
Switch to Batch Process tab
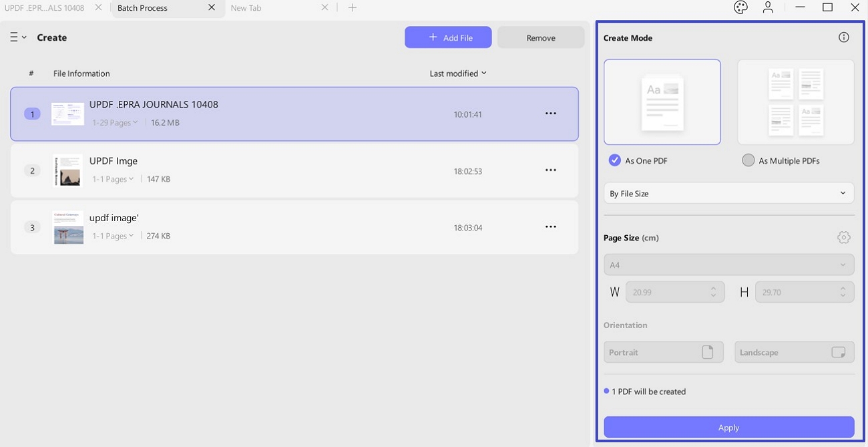coord(142,8)
